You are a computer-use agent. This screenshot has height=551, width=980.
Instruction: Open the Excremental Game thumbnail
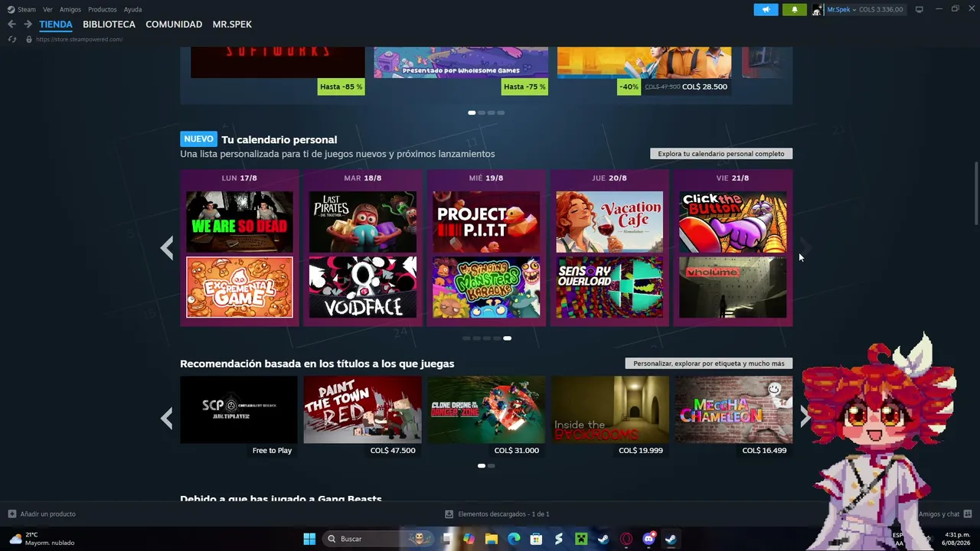(240, 287)
